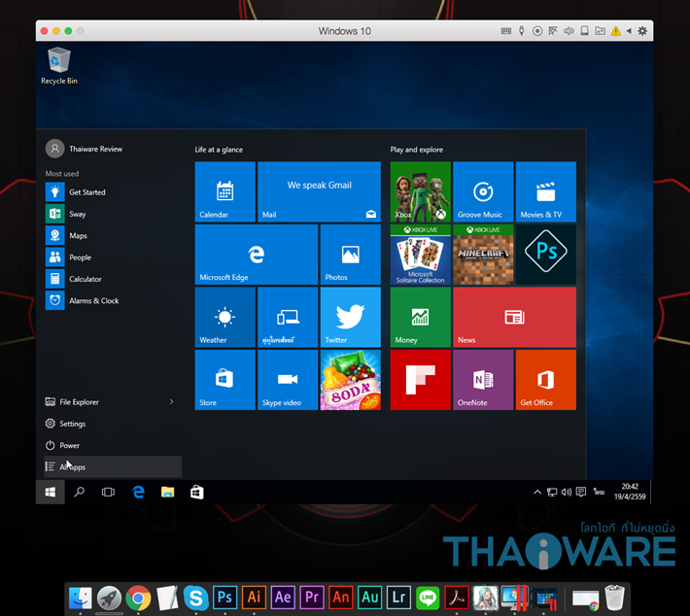Open Photoshop Express tile
This screenshot has width=690, height=616.
click(545, 255)
